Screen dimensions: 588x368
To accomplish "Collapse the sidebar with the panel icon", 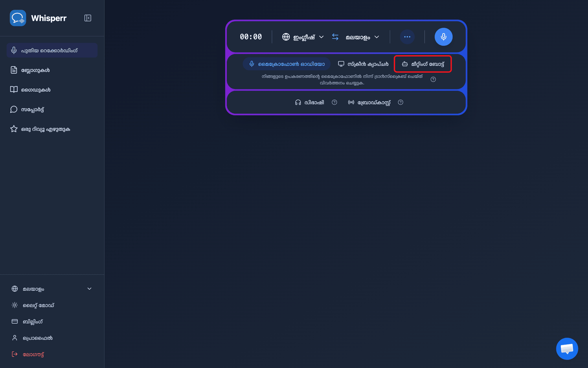I will (x=87, y=18).
